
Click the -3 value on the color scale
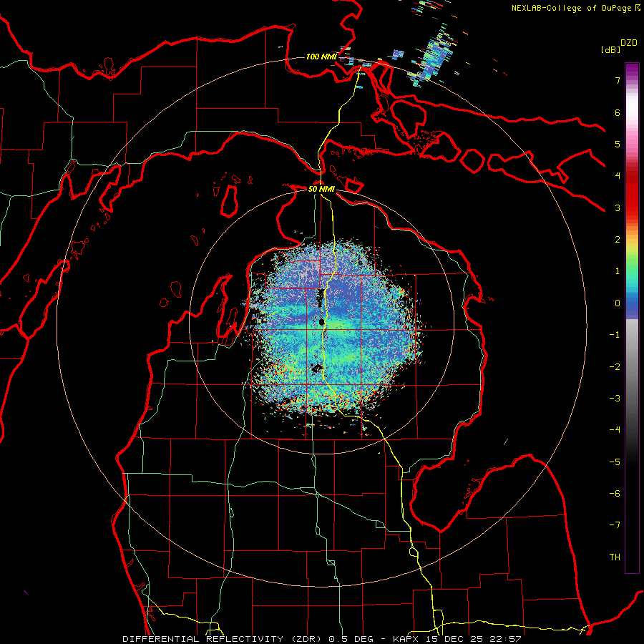[x=615, y=399]
